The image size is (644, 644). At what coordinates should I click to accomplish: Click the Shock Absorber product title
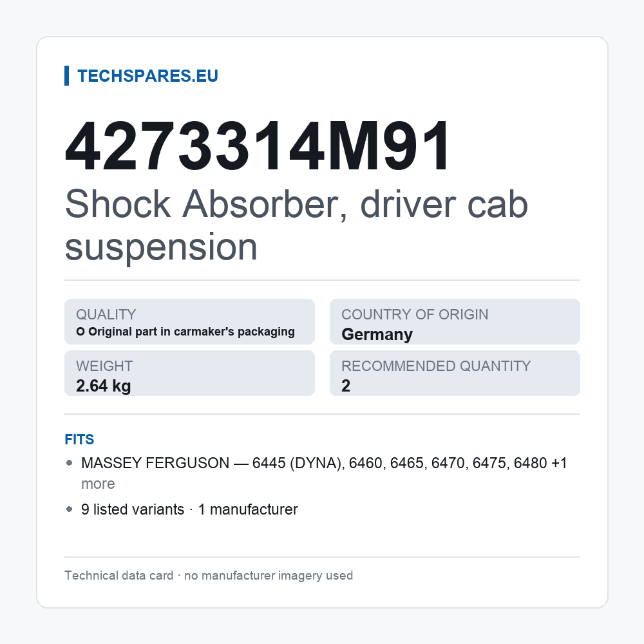pos(296,225)
